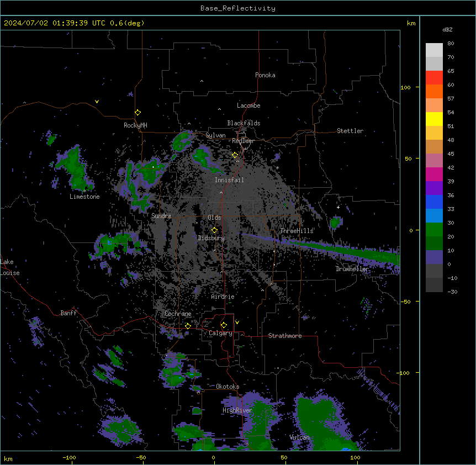Select the yellow diamond marker near Olds

[x=214, y=230]
